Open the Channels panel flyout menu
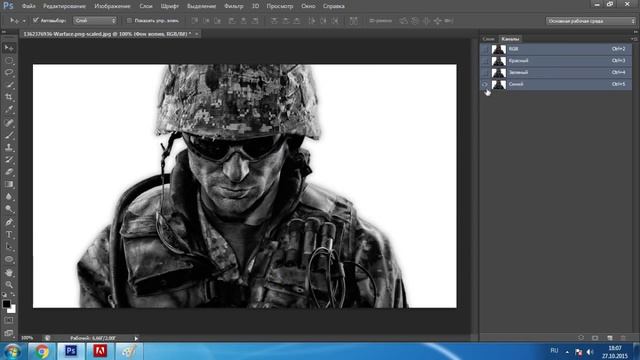The height and width of the screenshot is (360, 640). pyautogui.click(x=634, y=39)
